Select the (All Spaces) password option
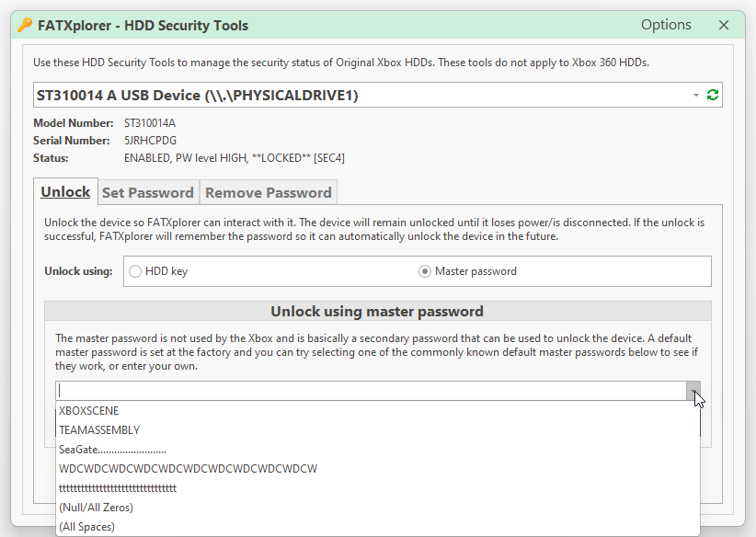 click(86, 527)
